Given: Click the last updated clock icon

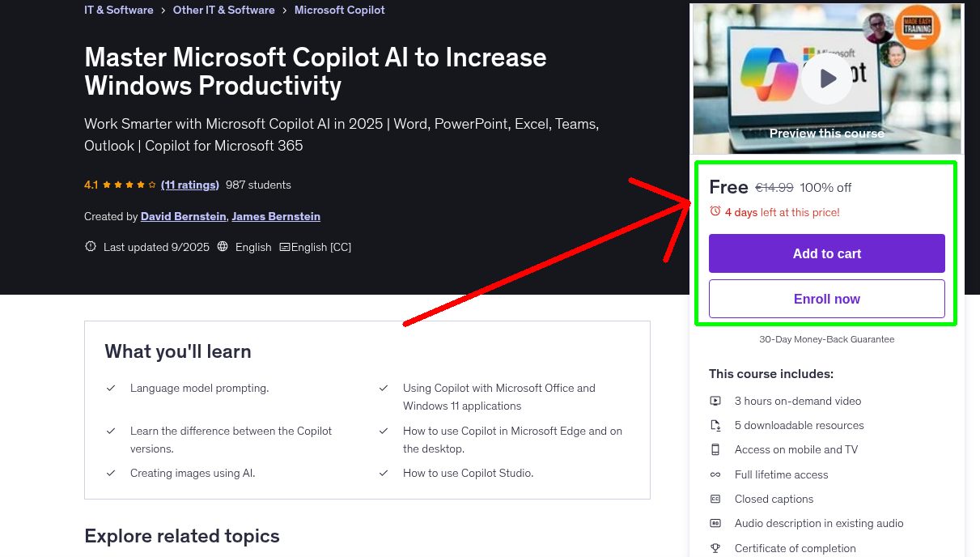Looking at the screenshot, I should [90, 247].
